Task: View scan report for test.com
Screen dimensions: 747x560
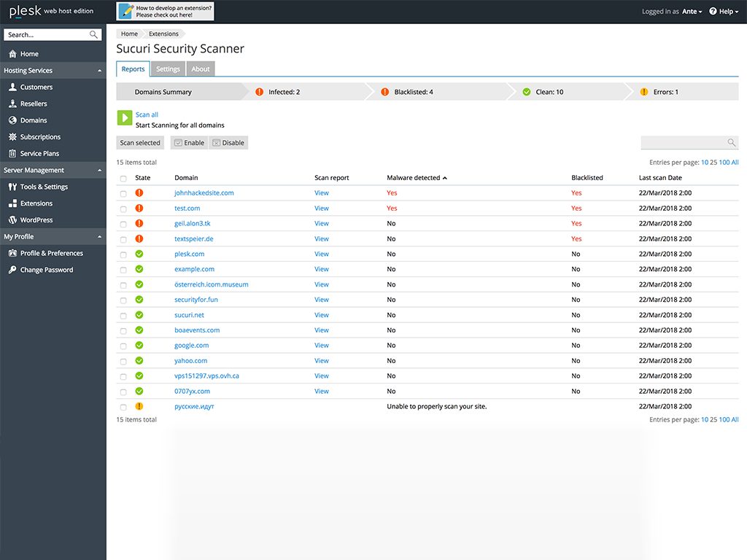Action: 321,209
